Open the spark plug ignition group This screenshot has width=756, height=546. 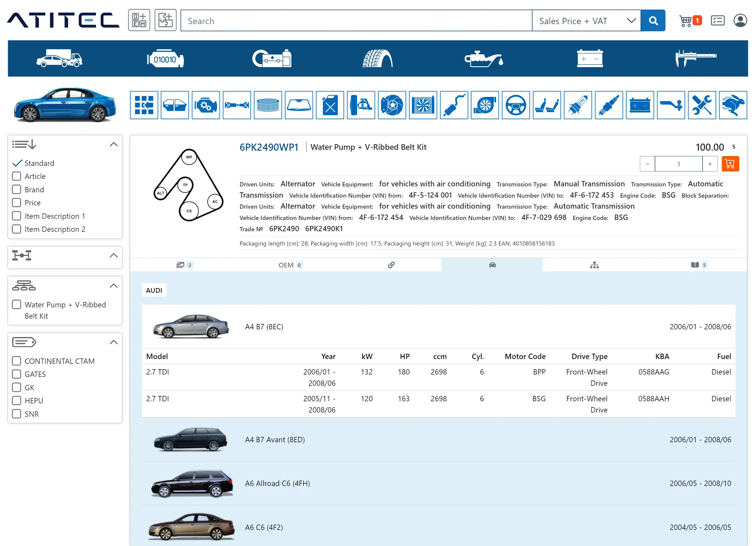[609, 105]
